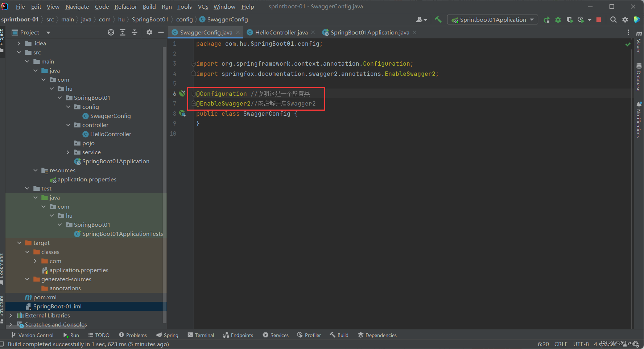Expand the service package node
The width and height of the screenshot is (644, 349).
tap(68, 152)
